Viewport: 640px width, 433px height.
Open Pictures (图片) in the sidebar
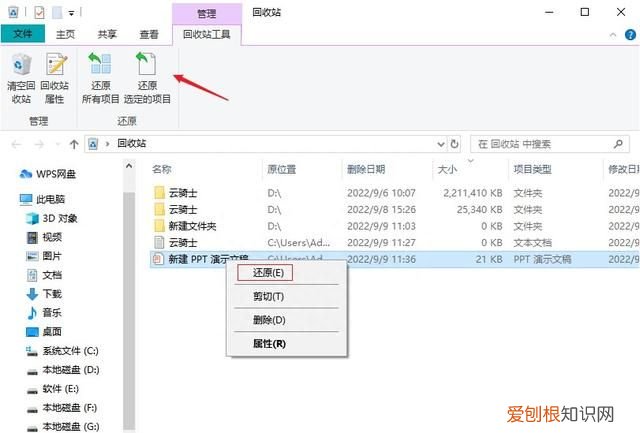44,256
